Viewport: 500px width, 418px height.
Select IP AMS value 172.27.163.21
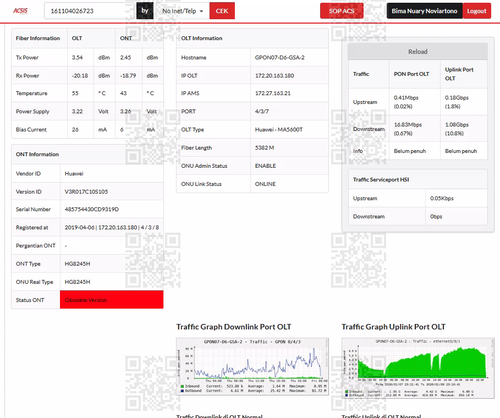pos(273,93)
